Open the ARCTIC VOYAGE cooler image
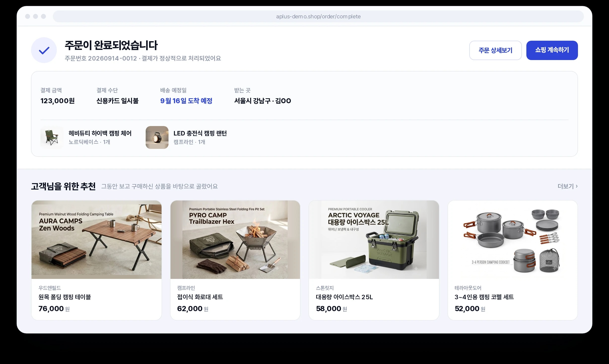This screenshot has width=609, height=364. tap(374, 240)
